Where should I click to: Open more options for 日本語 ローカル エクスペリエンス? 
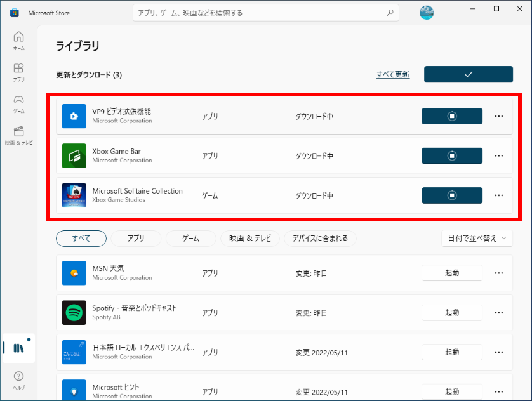499,352
